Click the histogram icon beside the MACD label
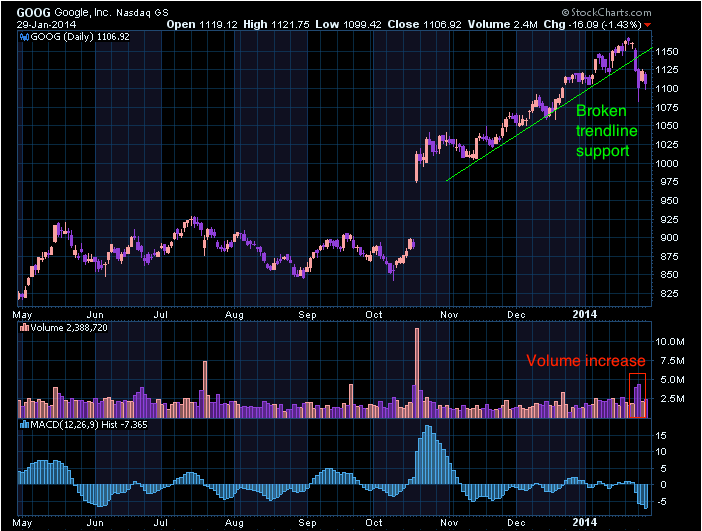 pos(24,424)
